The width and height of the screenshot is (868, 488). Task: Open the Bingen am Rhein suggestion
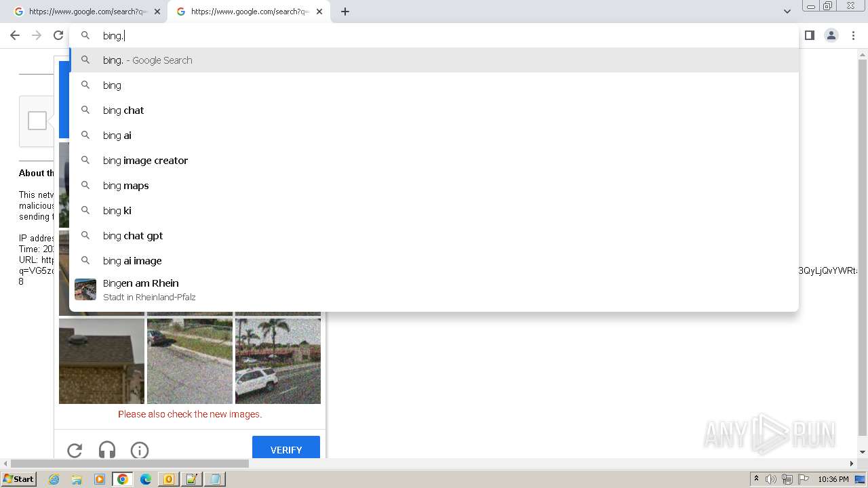434,289
